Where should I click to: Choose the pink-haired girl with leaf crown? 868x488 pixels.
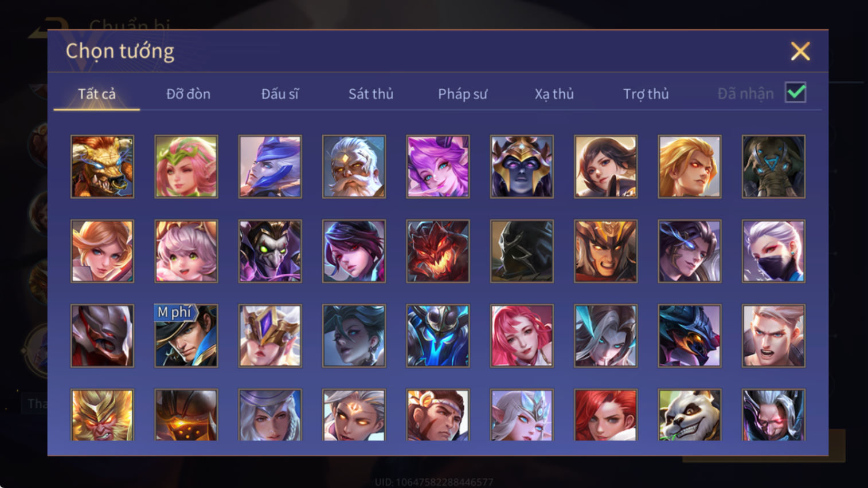point(186,167)
